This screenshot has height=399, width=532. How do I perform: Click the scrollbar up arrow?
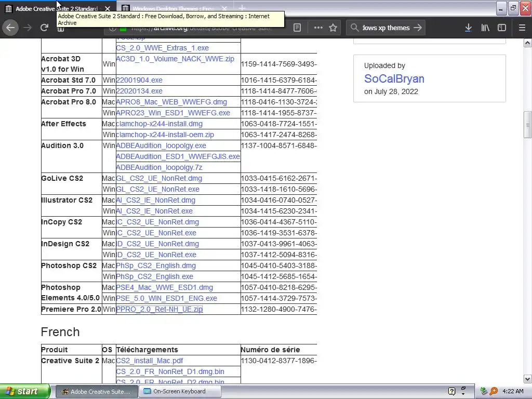coord(527,43)
